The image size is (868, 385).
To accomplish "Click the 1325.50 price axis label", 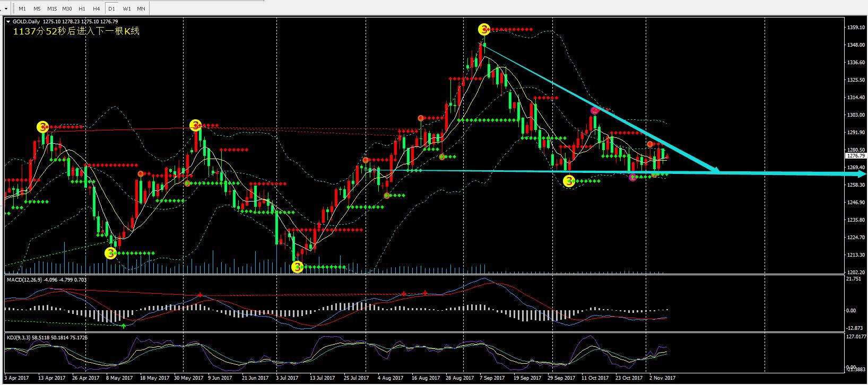I will [x=855, y=80].
